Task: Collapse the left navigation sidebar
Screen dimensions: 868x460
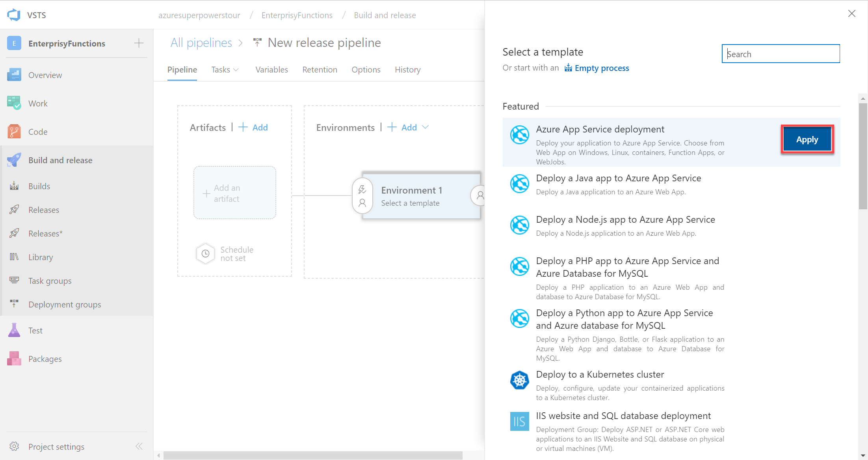Action: click(x=139, y=446)
